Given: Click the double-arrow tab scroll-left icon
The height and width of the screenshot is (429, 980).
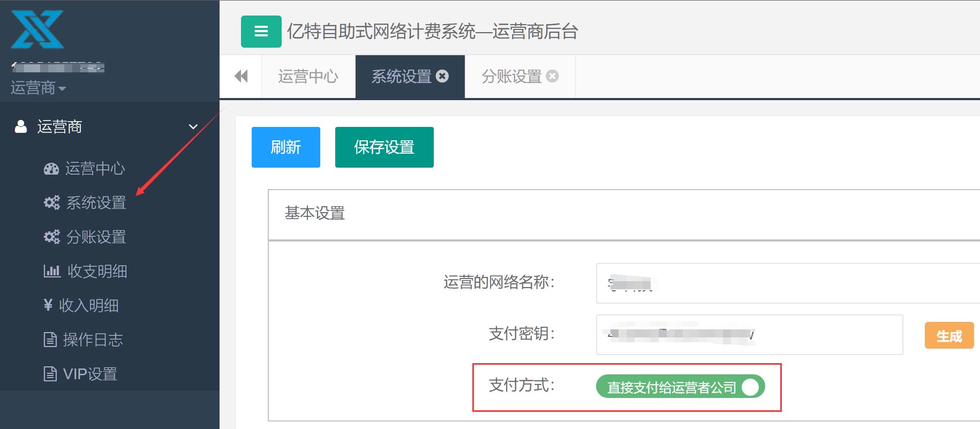Looking at the screenshot, I should point(241,77).
